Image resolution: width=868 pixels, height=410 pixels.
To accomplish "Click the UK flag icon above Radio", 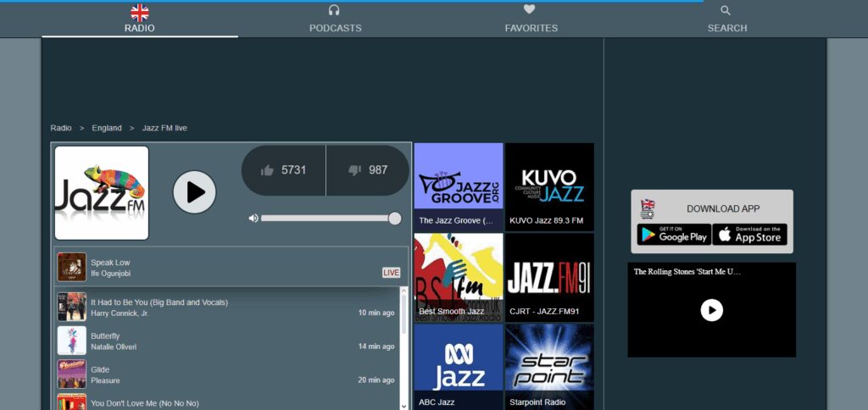I will [x=140, y=12].
